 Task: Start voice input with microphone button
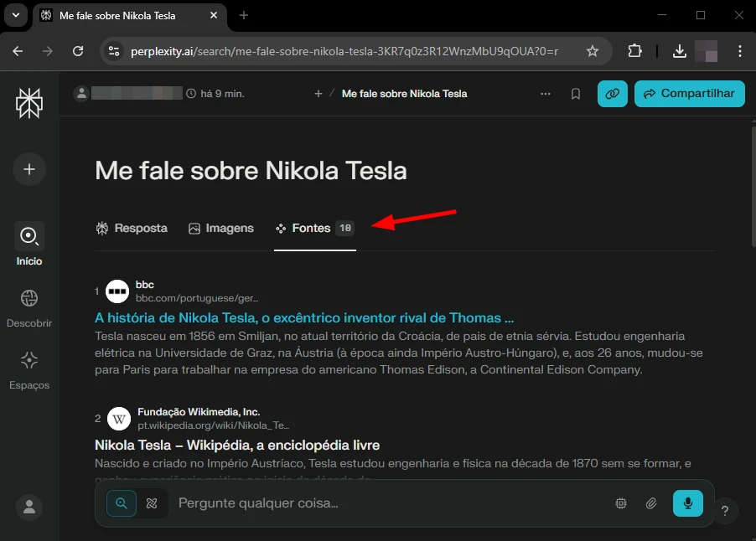[688, 503]
